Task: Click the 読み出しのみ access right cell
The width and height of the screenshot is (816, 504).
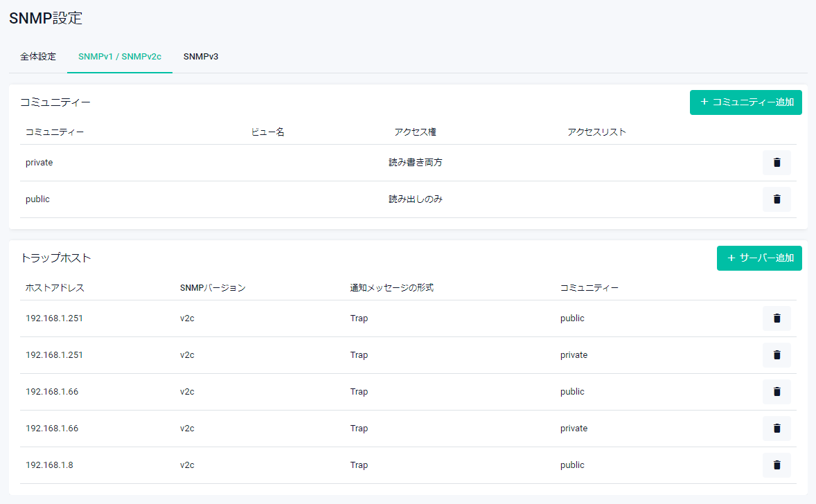Action: (415, 199)
